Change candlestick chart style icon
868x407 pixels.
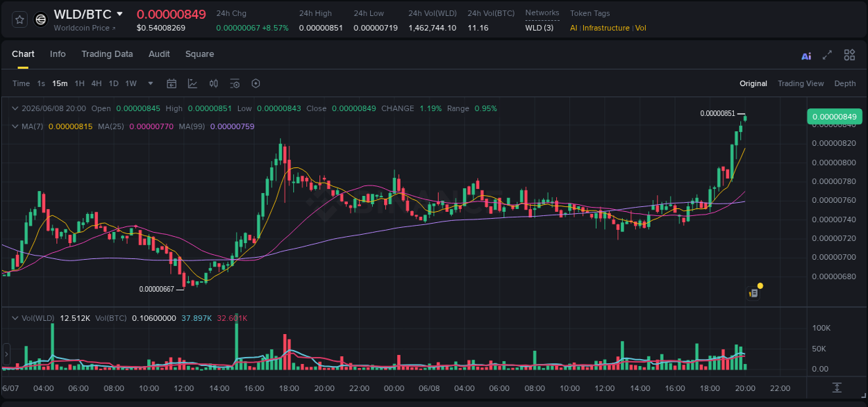[x=214, y=83]
